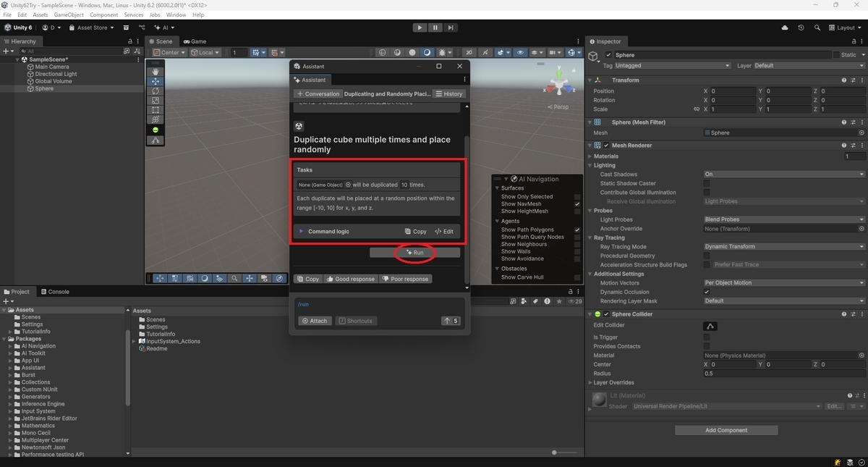Enable the Is Trigger checkbox
Image resolution: width=868 pixels, height=467 pixels.
click(x=707, y=337)
